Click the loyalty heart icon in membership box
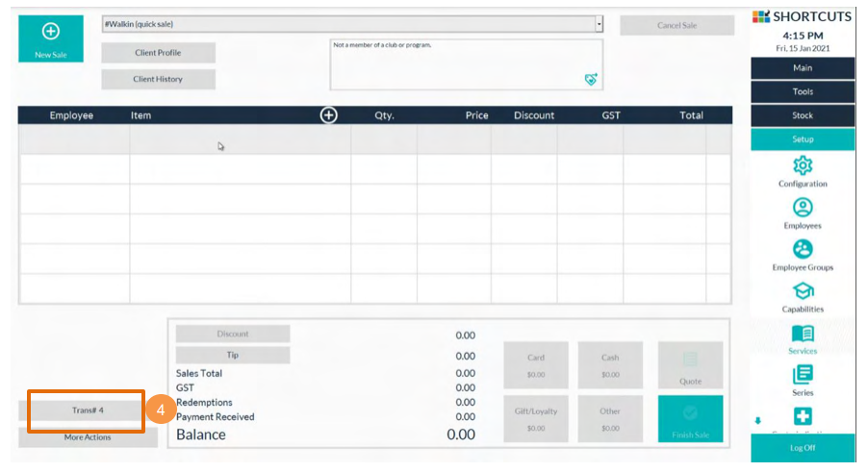Image resolution: width=868 pixels, height=472 pixels. [x=591, y=79]
